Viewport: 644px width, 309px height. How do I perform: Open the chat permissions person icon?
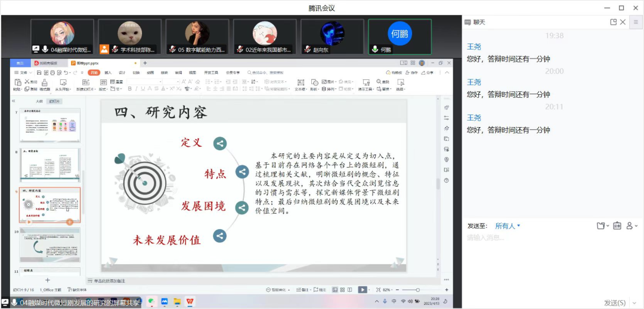(x=630, y=226)
